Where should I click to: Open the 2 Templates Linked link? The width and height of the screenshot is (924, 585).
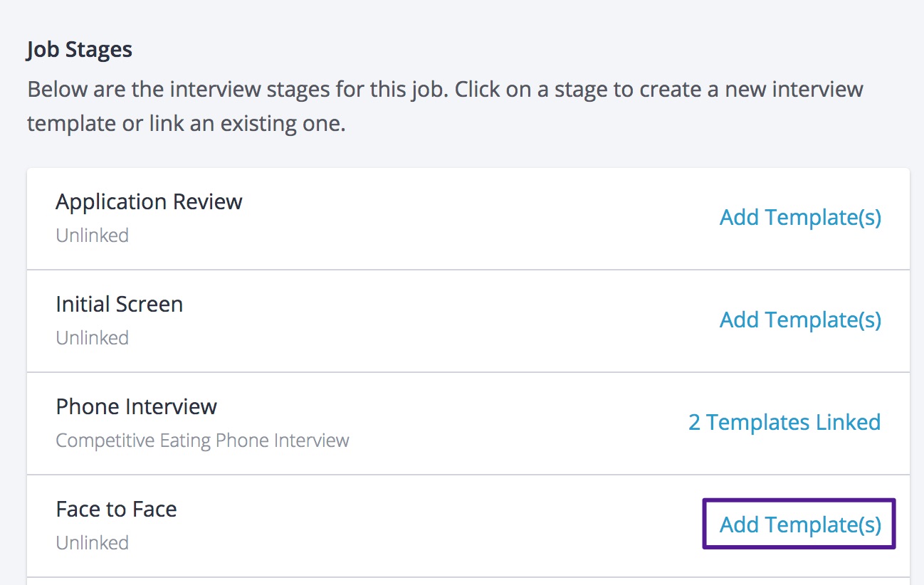point(784,422)
